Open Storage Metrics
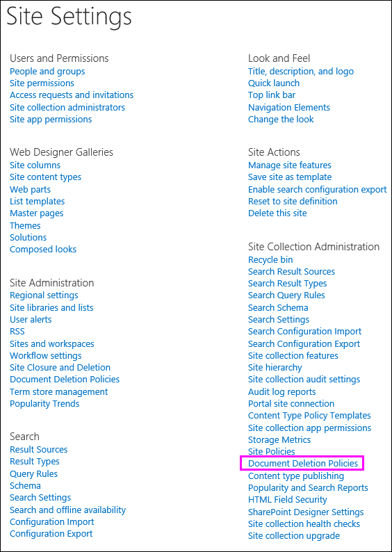This screenshot has height=552, width=392. pos(279,440)
